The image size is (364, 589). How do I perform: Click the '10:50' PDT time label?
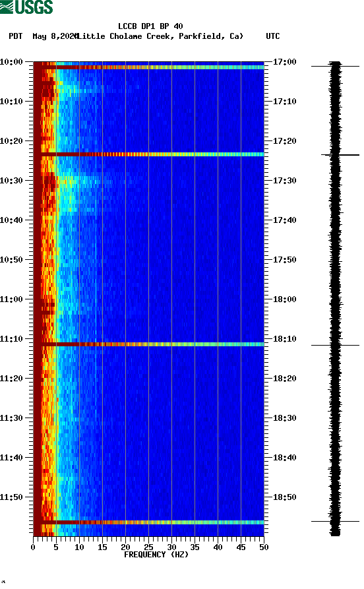(x=12, y=260)
